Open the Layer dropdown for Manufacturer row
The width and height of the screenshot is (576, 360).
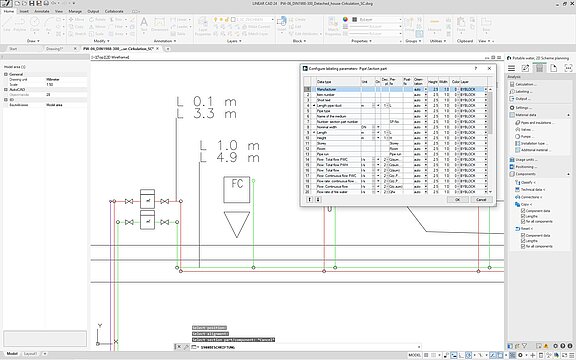[485, 89]
